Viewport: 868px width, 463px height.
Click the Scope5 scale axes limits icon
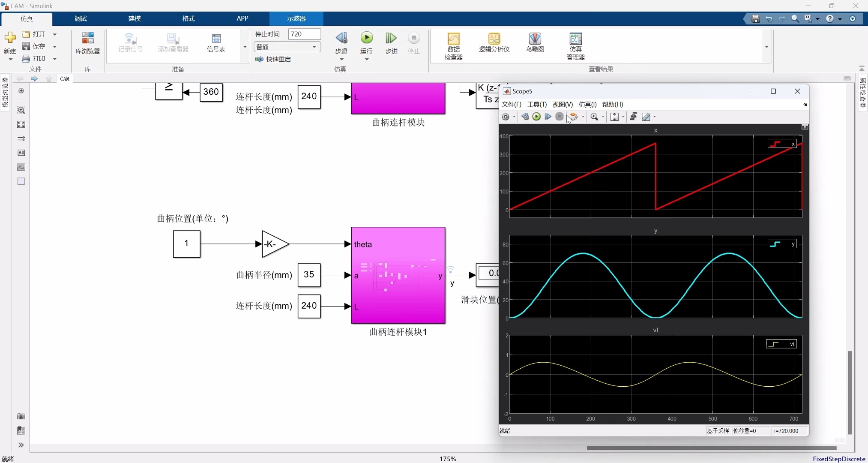(614, 117)
